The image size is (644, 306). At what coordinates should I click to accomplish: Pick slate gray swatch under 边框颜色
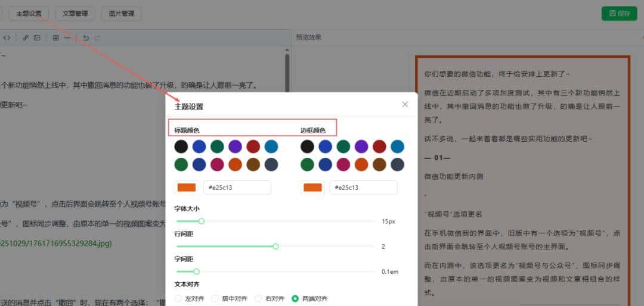[x=398, y=164]
